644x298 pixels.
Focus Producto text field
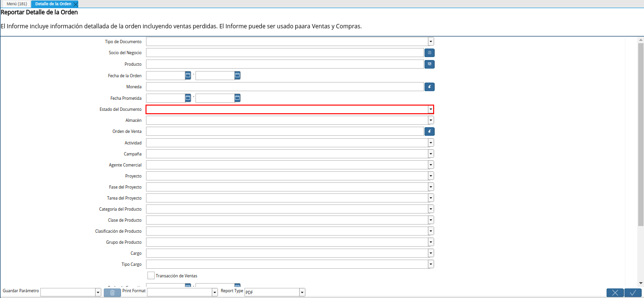coord(285,64)
